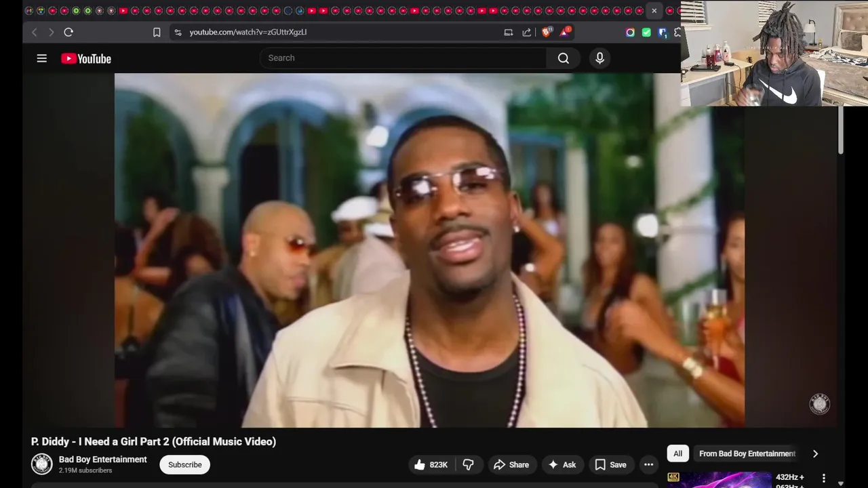The height and width of the screenshot is (488, 868).
Task: Close the active browser tab
Action: click(654, 11)
